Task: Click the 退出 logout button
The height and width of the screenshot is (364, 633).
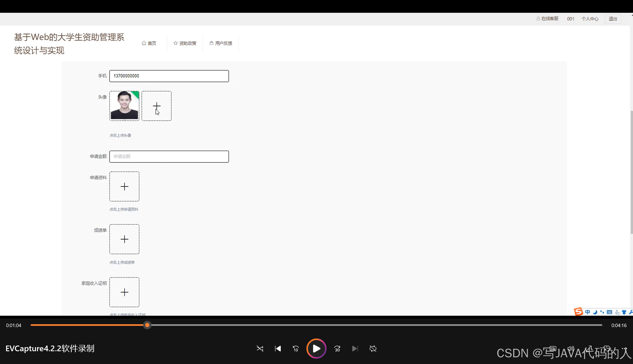Action: coord(613,19)
